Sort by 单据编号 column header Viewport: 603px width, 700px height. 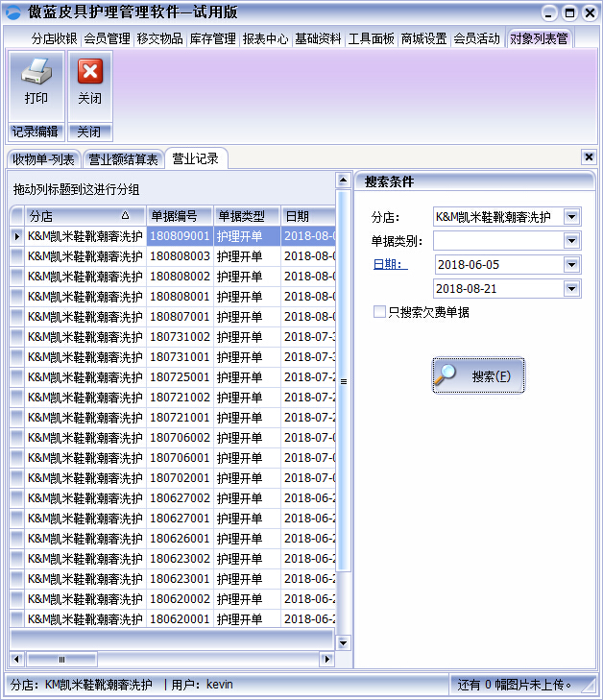[180, 216]
